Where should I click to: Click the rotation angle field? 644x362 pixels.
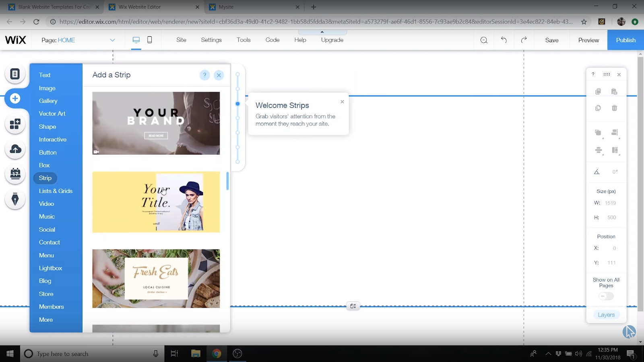coord(615,172)
